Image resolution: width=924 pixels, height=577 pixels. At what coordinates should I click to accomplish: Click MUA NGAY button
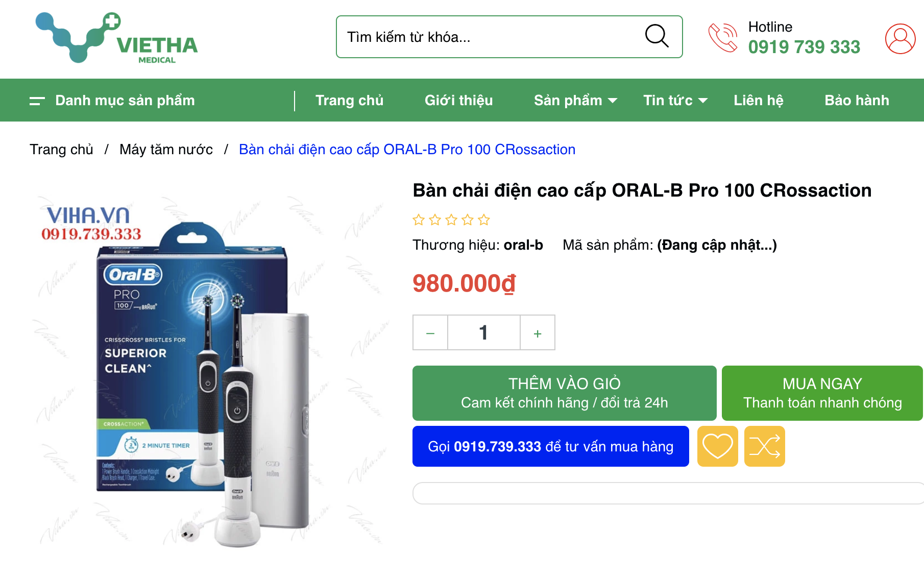click(822, 393)
